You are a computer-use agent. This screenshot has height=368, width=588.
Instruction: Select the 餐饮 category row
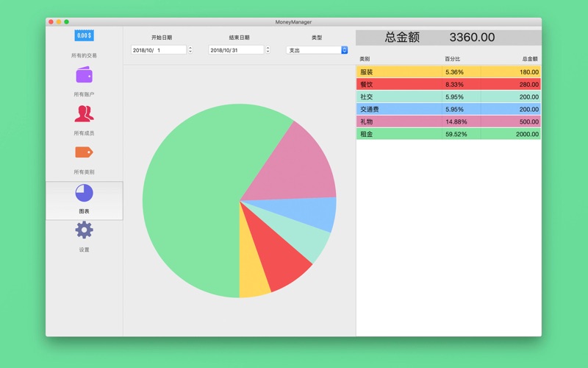(x=448, y=84)
